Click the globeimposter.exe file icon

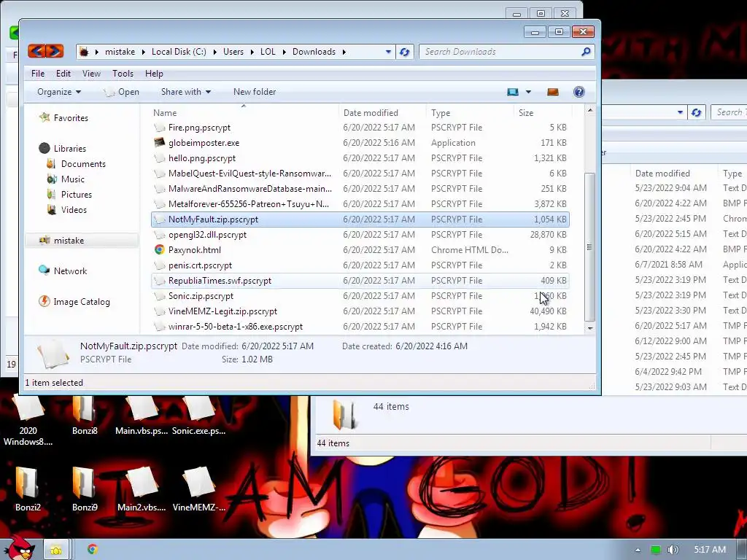click(159, 142)
